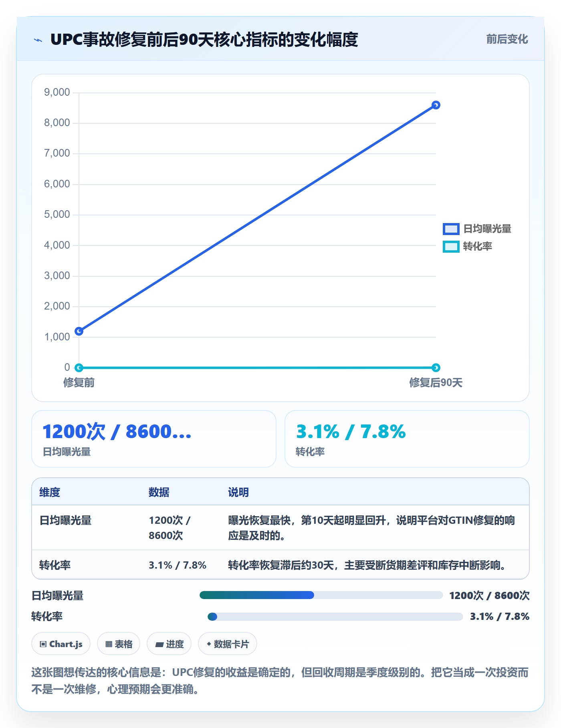This screenshot has height=728, width=561.
Task: Click the 日均曝光量 progress bar
Action: pos(321,595)
